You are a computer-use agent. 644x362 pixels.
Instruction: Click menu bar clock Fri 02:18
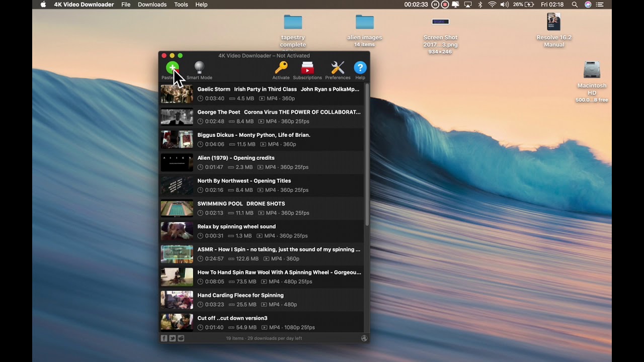[x=552, y=5]
